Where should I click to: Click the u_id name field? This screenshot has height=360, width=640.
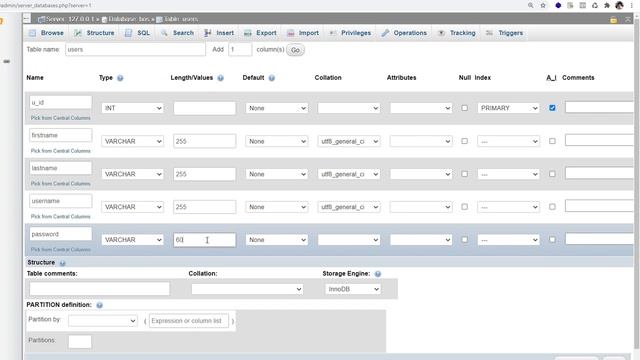60,102
